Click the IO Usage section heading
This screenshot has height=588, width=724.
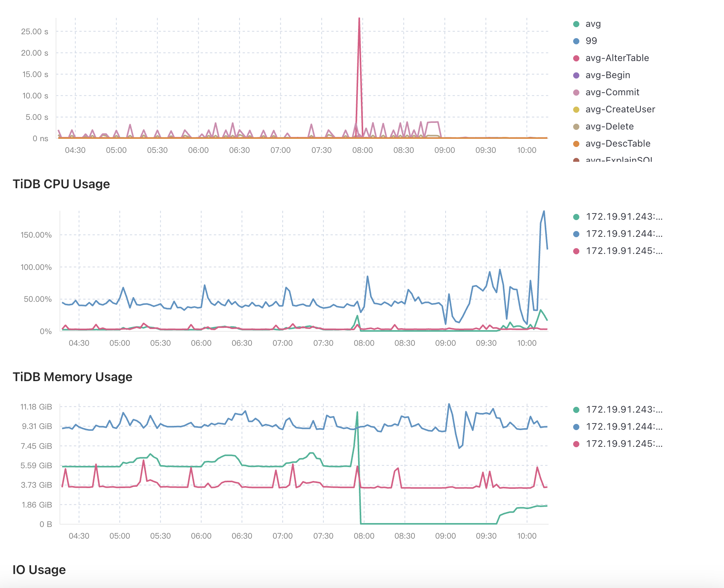pyautogui.click(x=39, y=570)
